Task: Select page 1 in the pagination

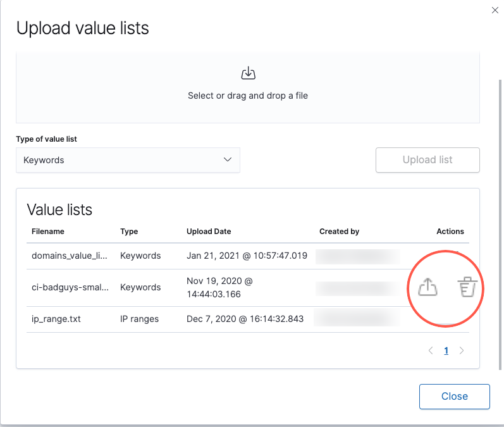Action: tap(446, 350)
